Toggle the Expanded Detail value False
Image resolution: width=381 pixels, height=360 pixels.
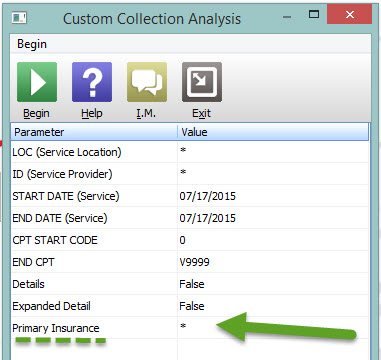(192, 306)
